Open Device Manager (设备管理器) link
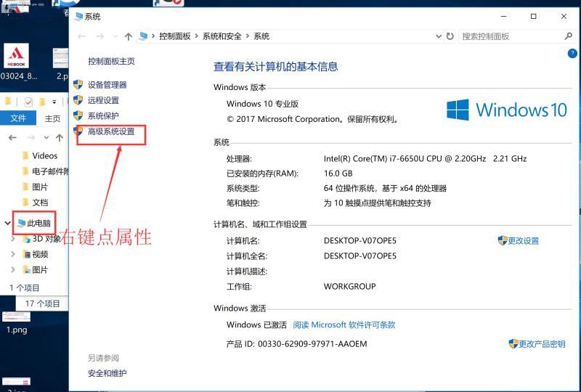 pos(107,85)
